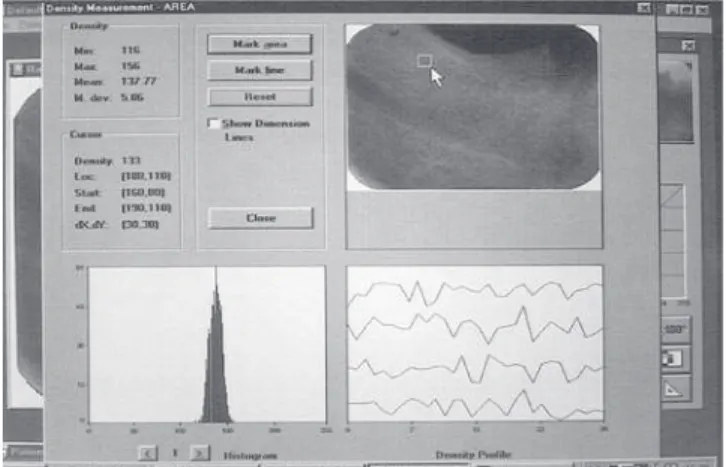Select the Cursor Density value 133
Image resolution: width=726 pixels, height=467 pixels.
tap(131, 161)
